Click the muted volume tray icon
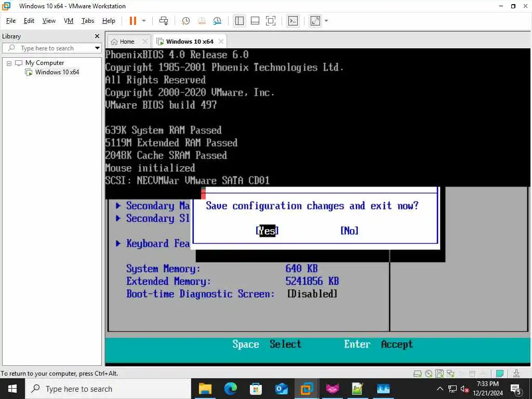532x399 pixels. coord(464,389)
